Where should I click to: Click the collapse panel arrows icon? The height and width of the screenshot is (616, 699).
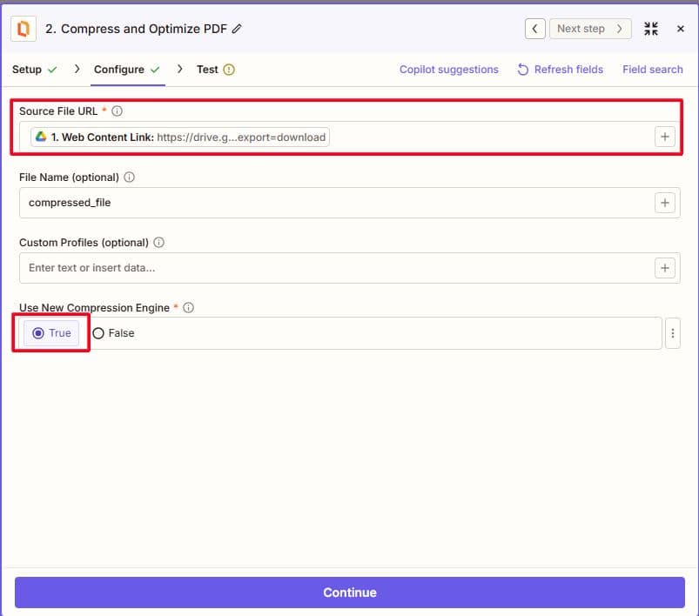(651, 29)
